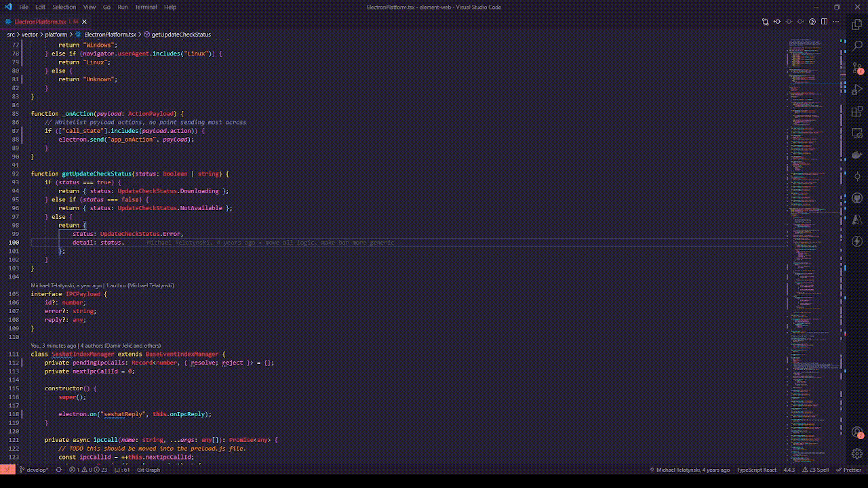Image resolution: width=868 pixels, height=488 pixels.
Task: Split the editor to the right
Action: [824, 22]
